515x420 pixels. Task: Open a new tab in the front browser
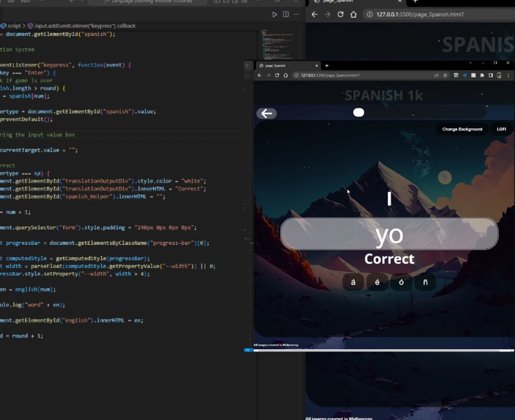point(327,65)
